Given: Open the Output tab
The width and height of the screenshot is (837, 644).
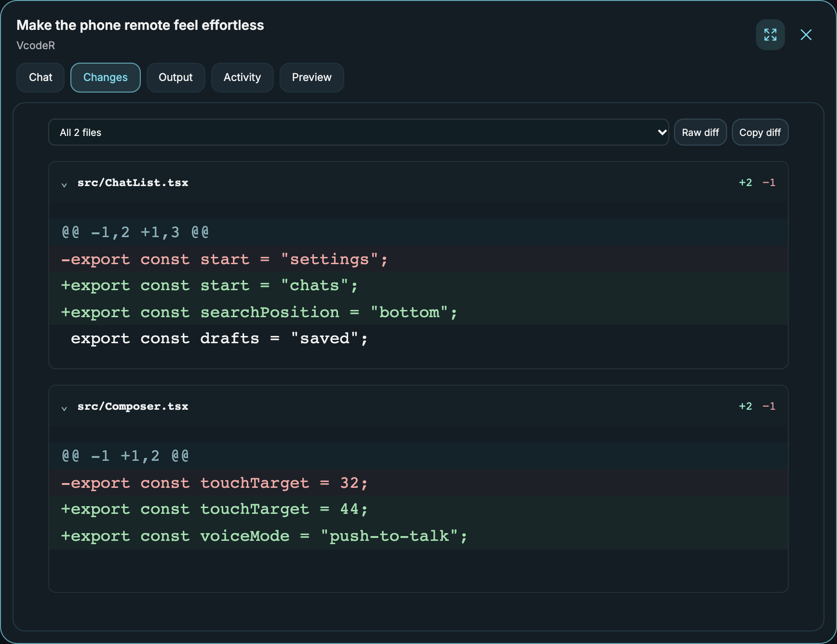Looking at the screenshot, I should [175, 78].
